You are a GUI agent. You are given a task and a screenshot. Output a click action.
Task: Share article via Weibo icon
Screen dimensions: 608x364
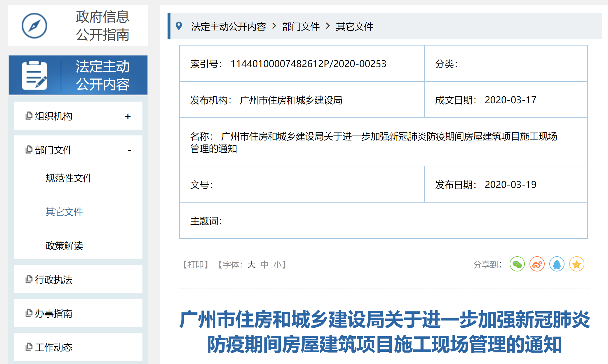[537, 264]
